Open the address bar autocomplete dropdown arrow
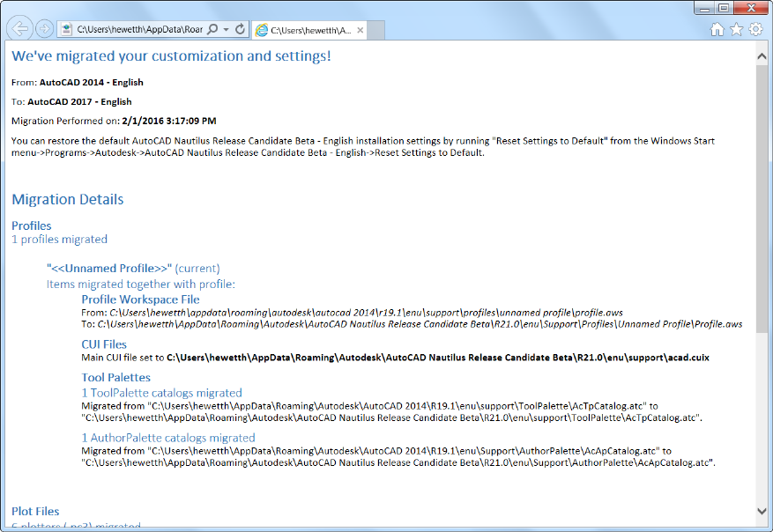 click(x=226, y=30)
